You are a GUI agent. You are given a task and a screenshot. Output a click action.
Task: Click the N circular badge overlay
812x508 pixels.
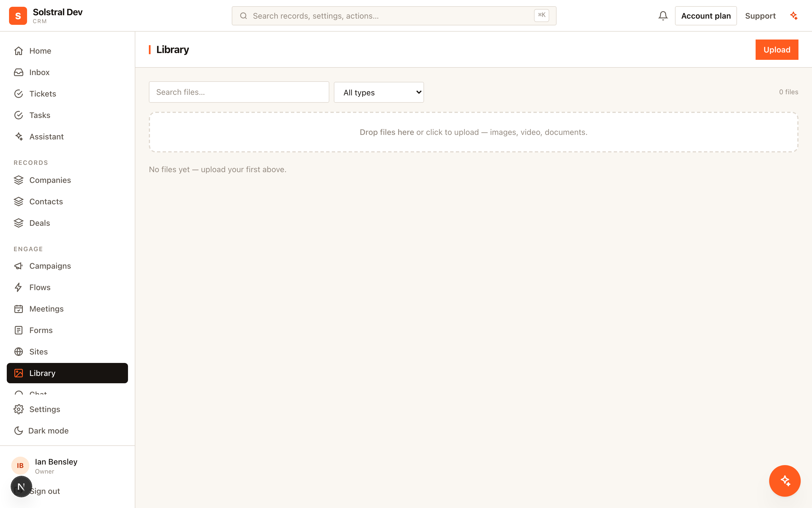(21, 487)
